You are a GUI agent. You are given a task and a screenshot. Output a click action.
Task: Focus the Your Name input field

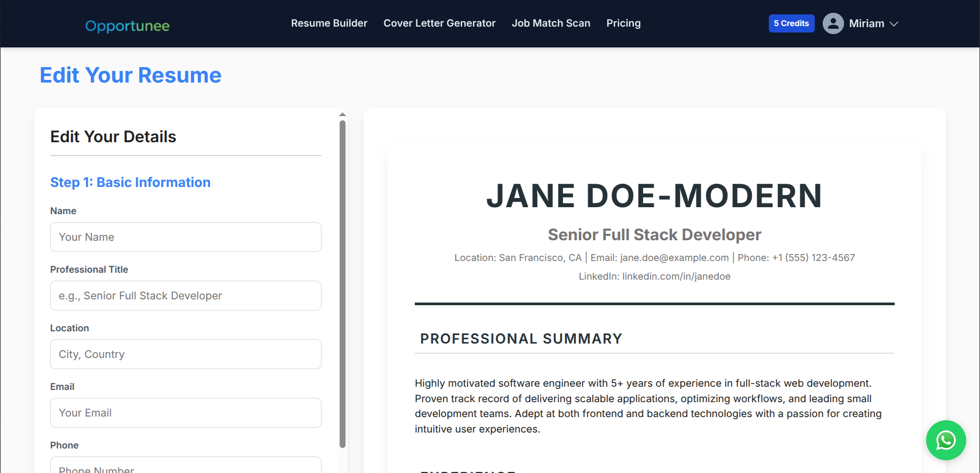click(186, 237)
